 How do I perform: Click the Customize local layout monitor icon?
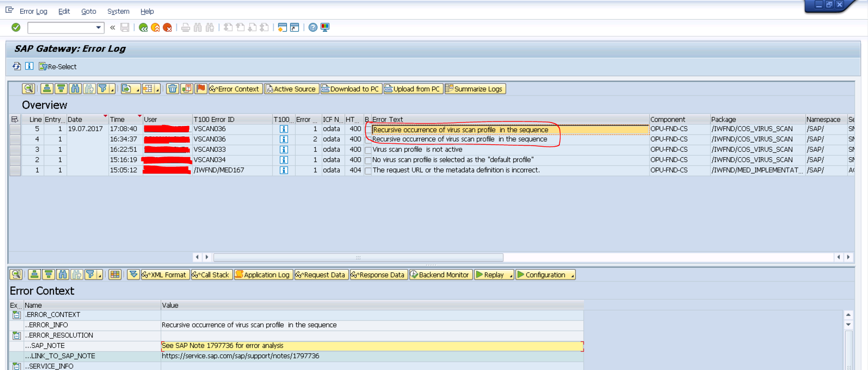tap(325, 27)
